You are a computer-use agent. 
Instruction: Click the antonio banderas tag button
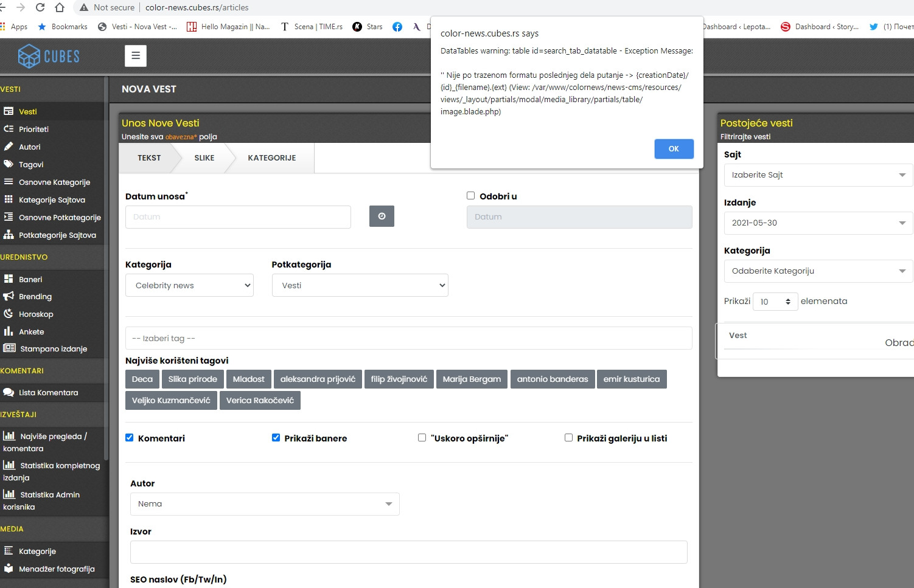[x=552, y=379]
